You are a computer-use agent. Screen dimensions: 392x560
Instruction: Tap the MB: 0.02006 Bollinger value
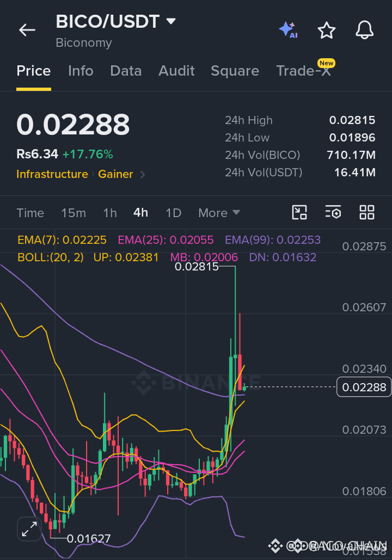tap(204, 257)
